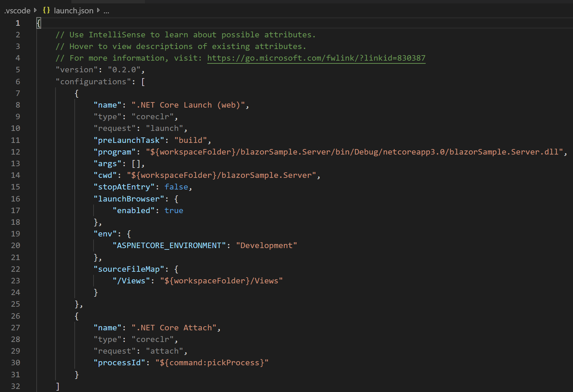Click the JSON braces icon in the breadcrumb
Image resolution: width=573 pixels, height=392 pixels.
coord(46,10)
